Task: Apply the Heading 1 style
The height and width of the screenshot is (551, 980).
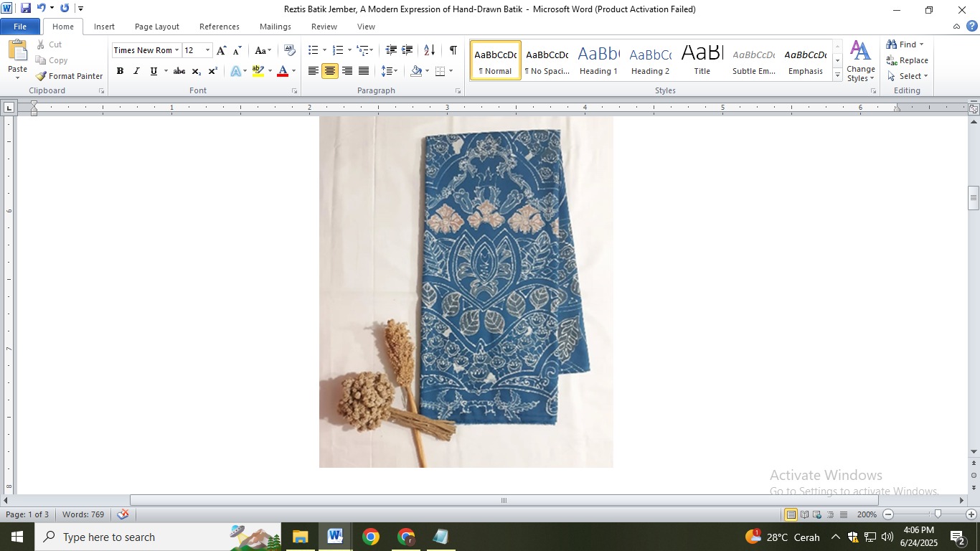Action: [x=598, y=60]
